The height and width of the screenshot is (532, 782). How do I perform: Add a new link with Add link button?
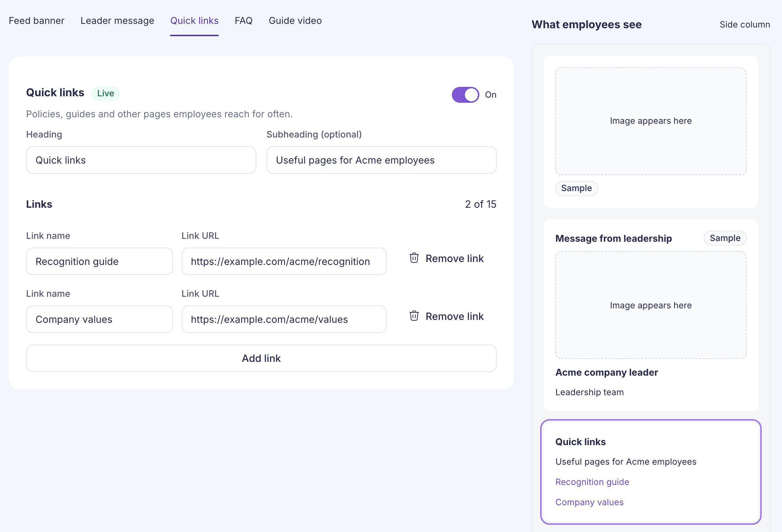click(261, 358)
